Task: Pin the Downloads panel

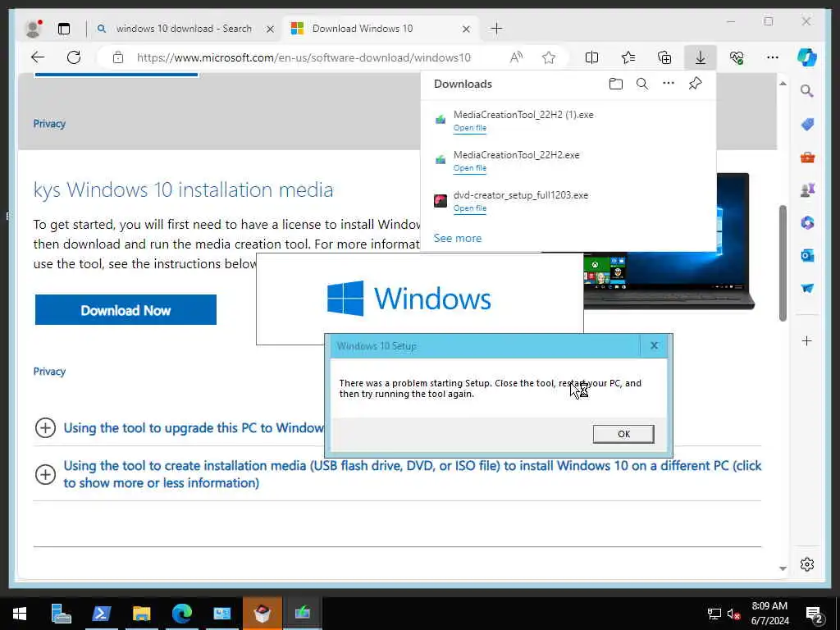Action: pos(695,83)
